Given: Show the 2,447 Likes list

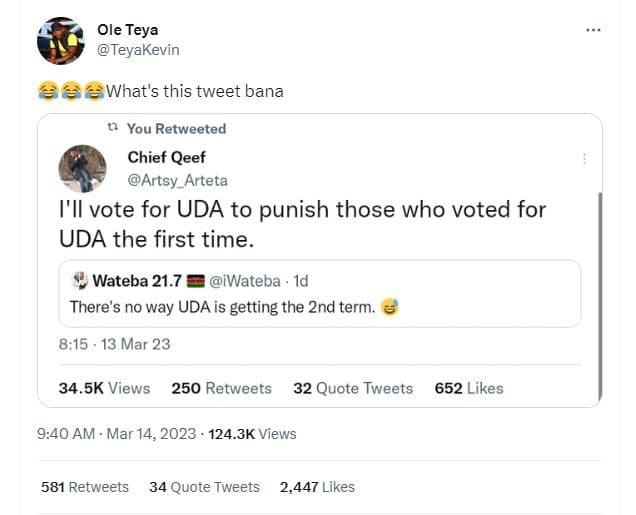Looking at the screenshot, I should click(x=317, y=487).
